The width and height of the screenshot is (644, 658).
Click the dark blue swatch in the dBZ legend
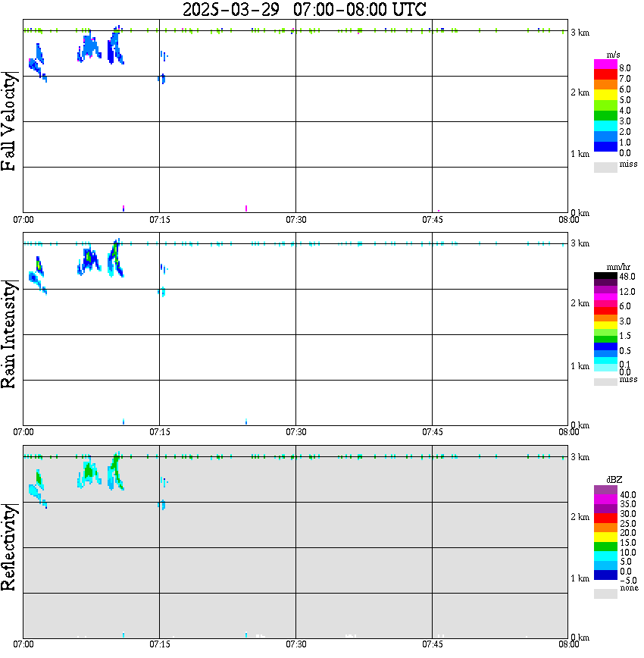click(605, 575)
